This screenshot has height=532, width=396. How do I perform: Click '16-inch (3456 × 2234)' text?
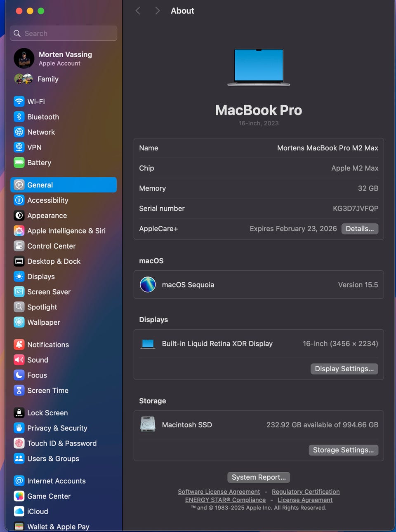click(340, 344)
